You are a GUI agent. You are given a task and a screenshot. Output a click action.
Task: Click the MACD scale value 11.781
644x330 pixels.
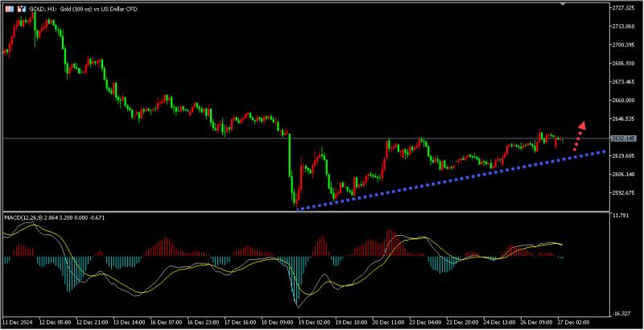pos(621,215)
